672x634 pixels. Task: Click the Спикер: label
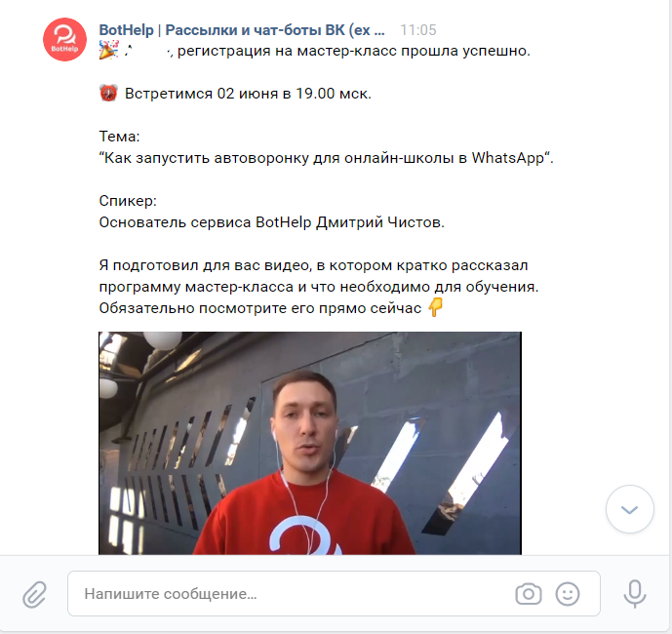point(128,201)
